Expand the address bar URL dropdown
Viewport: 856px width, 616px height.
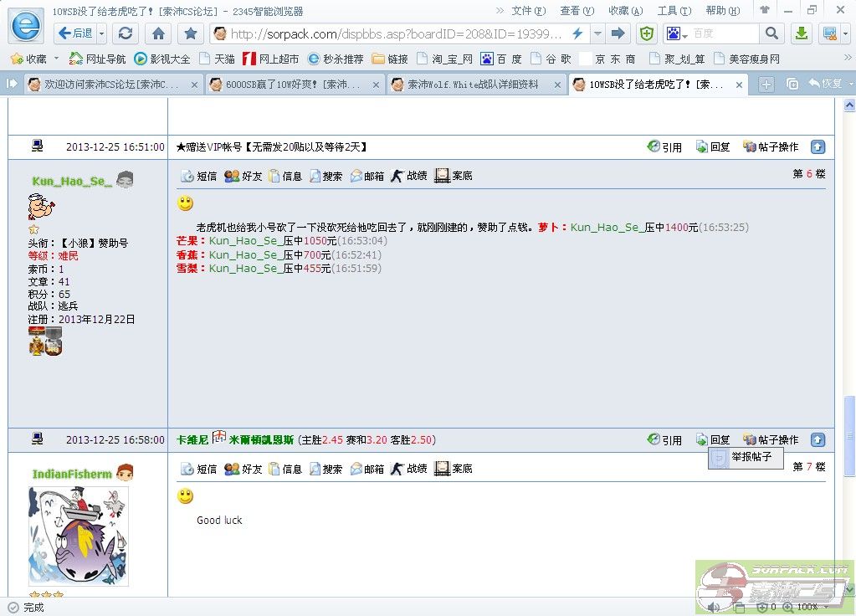(597, 33)
